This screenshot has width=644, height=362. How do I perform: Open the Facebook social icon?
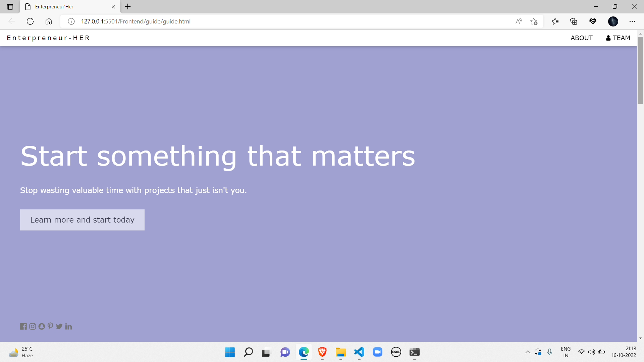click(x=23, y=326)
